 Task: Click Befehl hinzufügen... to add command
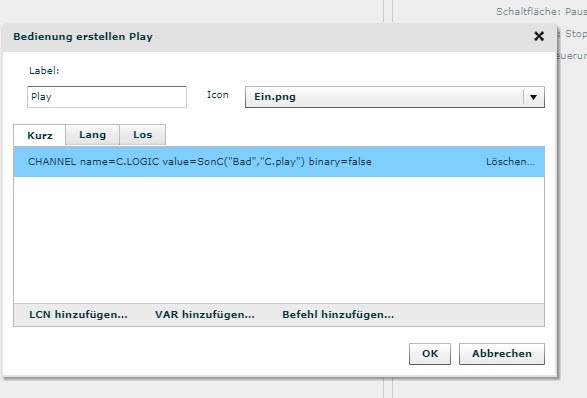[338, 315]
